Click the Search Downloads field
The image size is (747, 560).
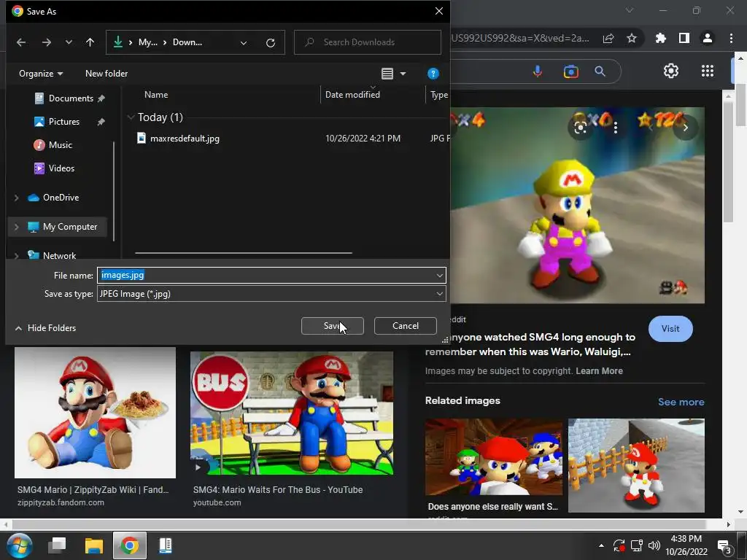[368, 42]
